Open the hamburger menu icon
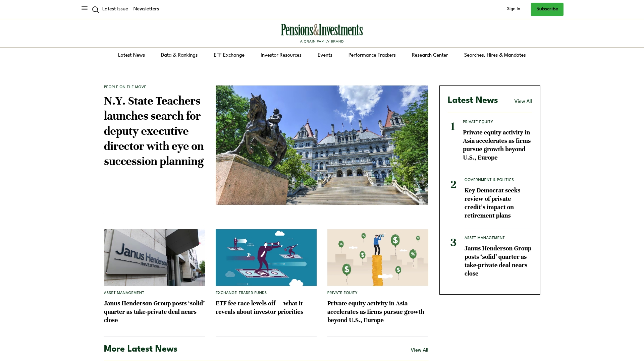644x362 pixels. point(85,8)
